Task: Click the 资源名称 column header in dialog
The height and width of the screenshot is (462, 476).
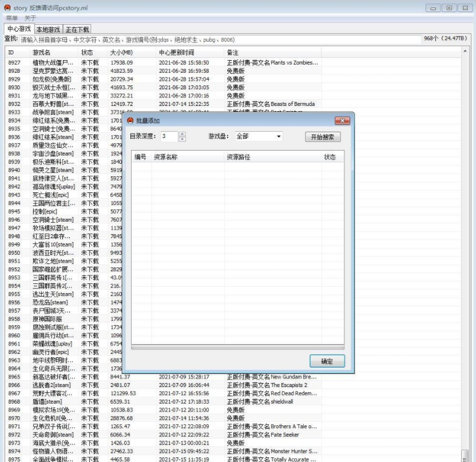Action: 166,157
